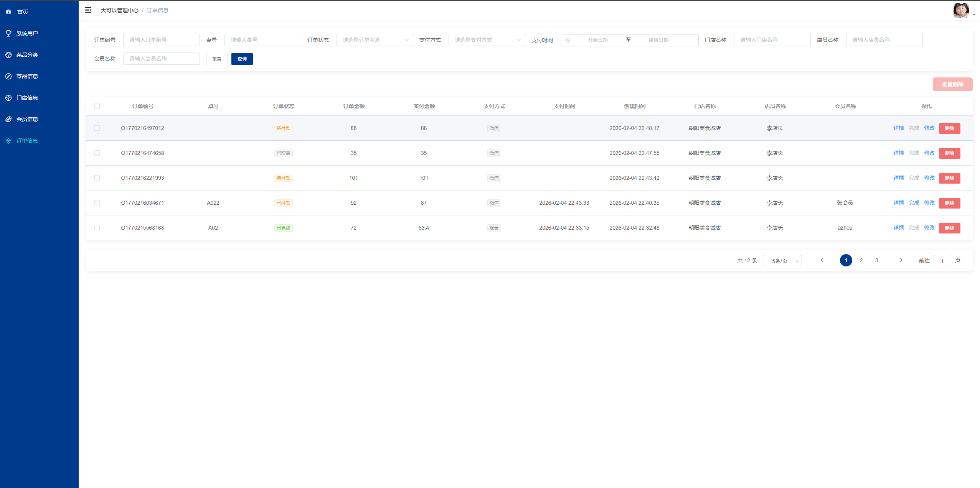Click the clock icon in 支付时间 field
Image resolution: width=980 pixels, height=488 pixels.
[568, 40]
